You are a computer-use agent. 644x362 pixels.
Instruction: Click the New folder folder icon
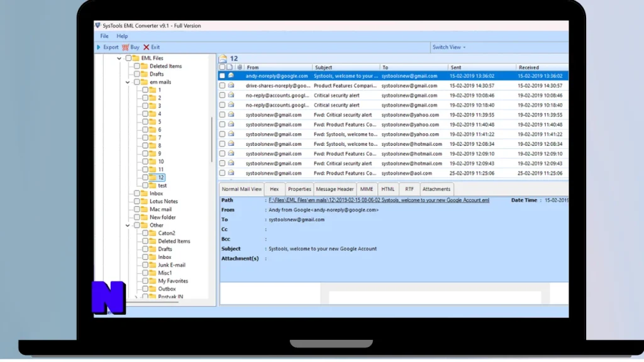(144, 217)
